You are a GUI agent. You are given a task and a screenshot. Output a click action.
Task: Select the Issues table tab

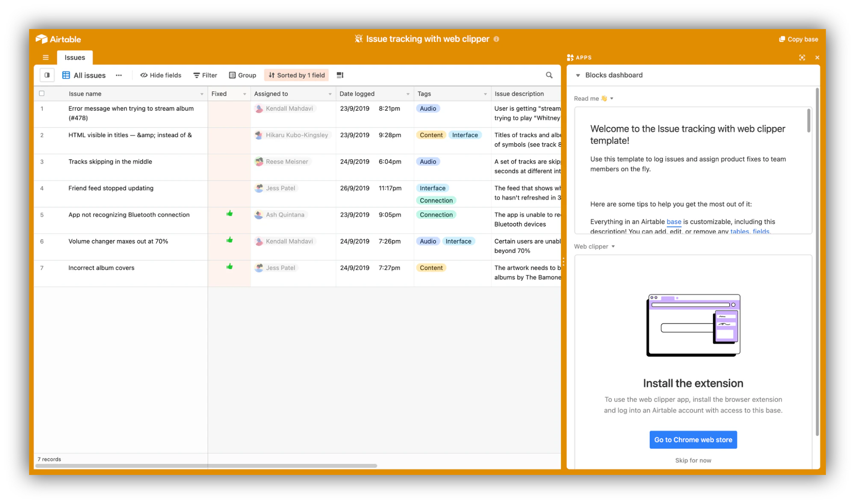point(75,57)
